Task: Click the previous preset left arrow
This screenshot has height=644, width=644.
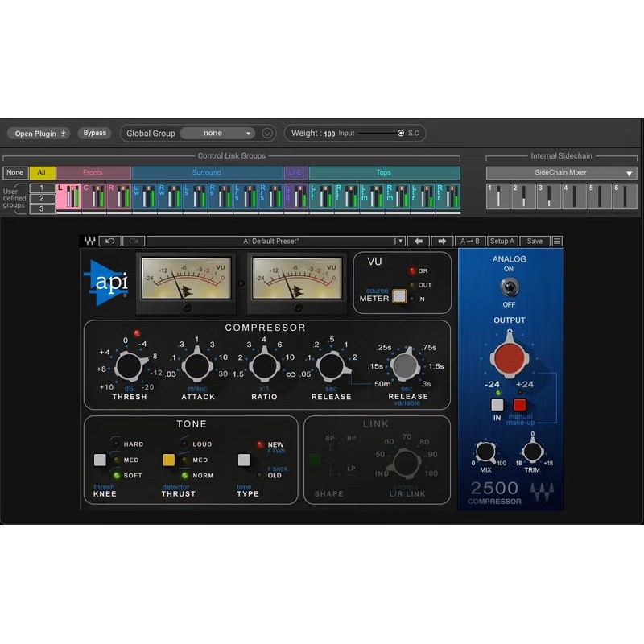Action: [418, 241]
